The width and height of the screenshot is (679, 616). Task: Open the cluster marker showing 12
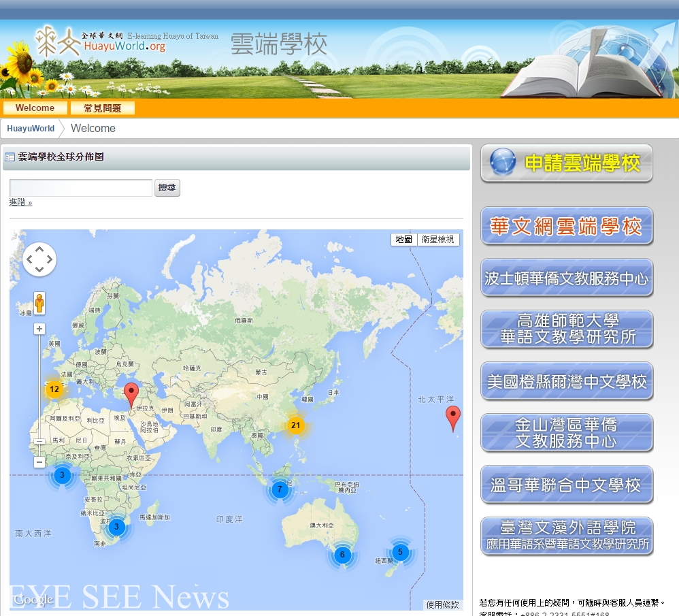[54, 389]
